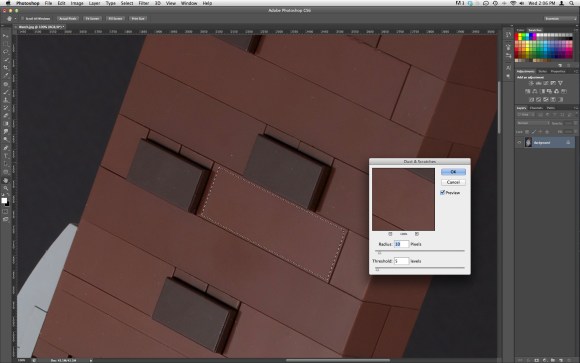Select the Path Selection tool
The height and width of the screenshot is (363, 580).
(6, 164)
